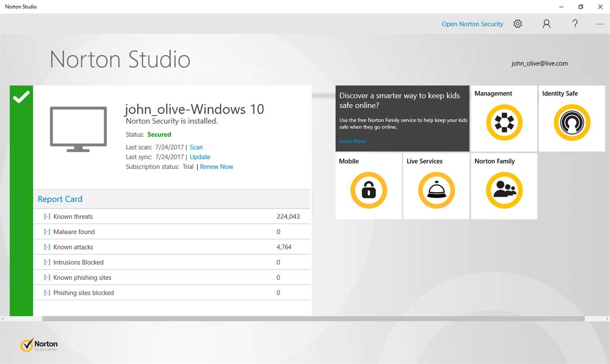Minimize the Norton Studio window
Image resolution: width=610 pixels, height=364 pixels.
(x=562, y=7)
